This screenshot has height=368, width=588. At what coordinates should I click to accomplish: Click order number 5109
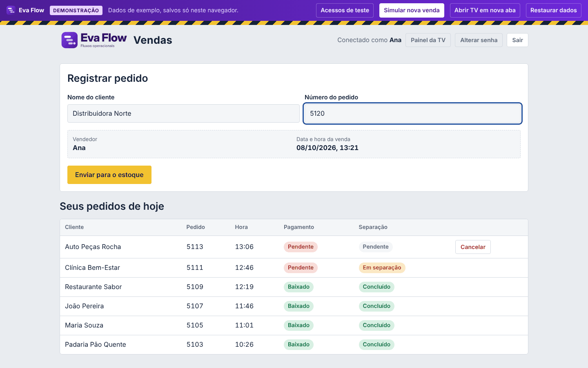(x=195, y=287)
